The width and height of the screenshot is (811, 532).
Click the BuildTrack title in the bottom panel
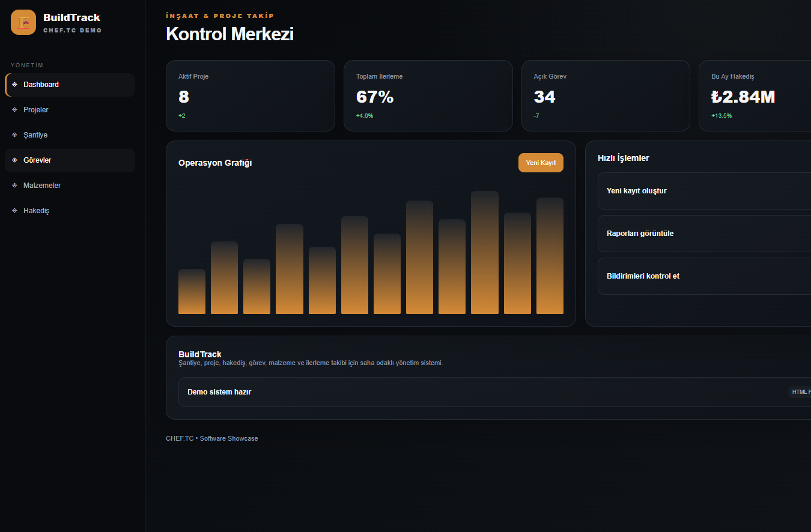(200, 354)
